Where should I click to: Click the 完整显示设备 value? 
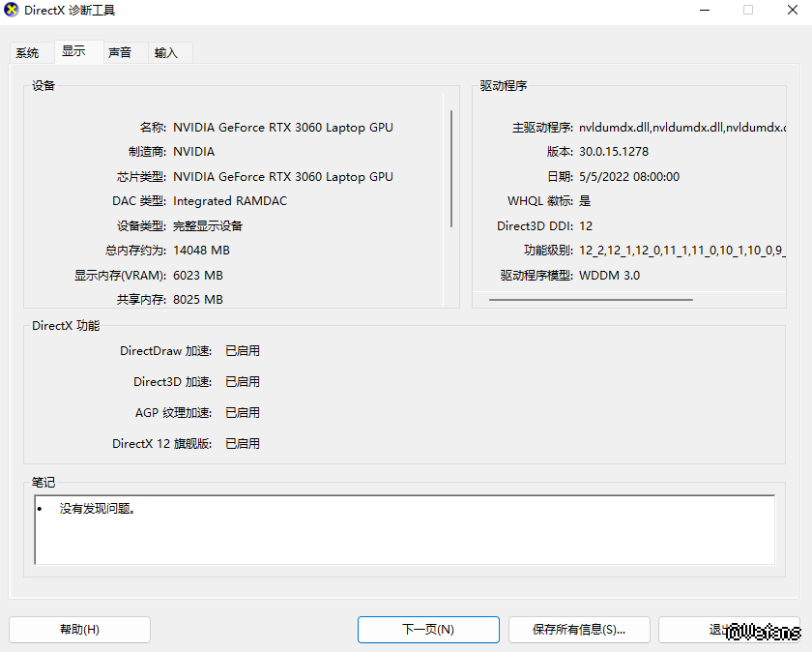pos(208,226)
